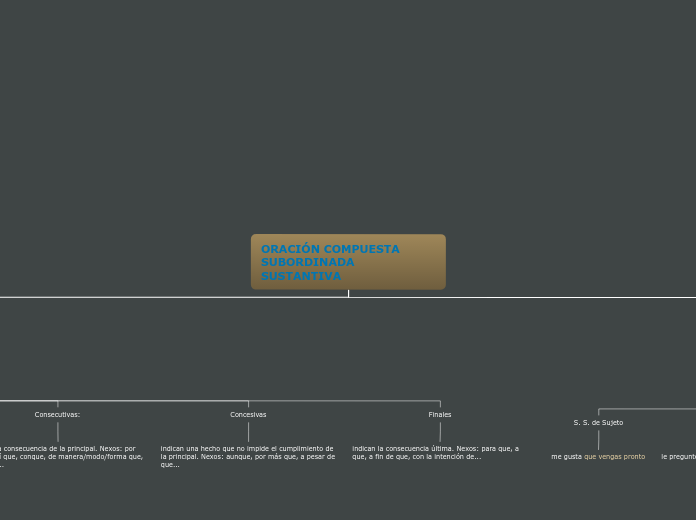The image size is (696, 520).
Task: Click the example 'me gusta que vengas pronto'
Action: 598,456
